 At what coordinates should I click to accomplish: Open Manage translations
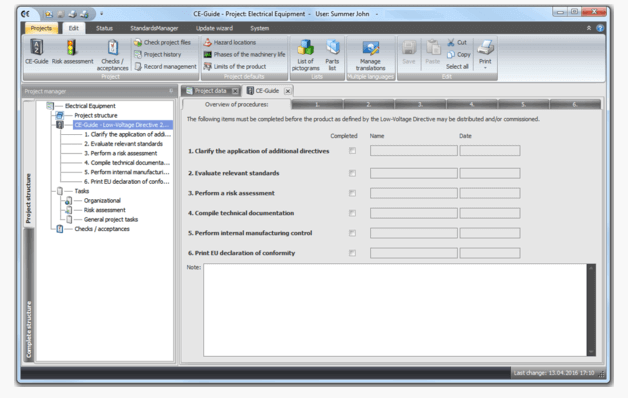click(370, 55)
